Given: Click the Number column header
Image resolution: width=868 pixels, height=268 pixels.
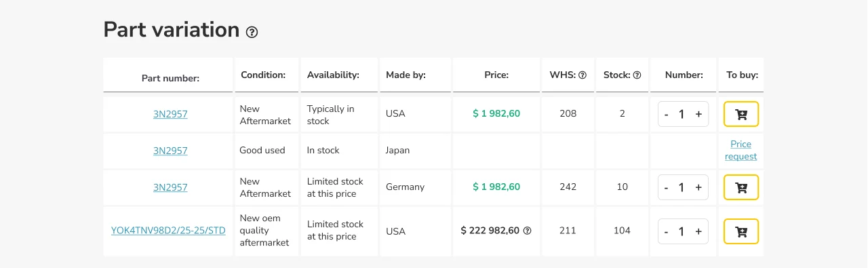Looking at the screenshot, I should 684,75.
